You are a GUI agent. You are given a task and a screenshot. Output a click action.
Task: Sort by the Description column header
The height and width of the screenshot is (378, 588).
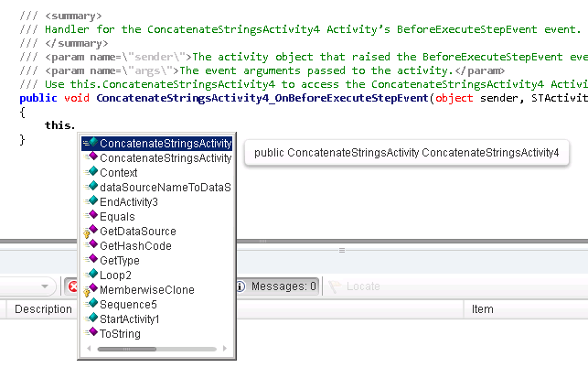43,309
